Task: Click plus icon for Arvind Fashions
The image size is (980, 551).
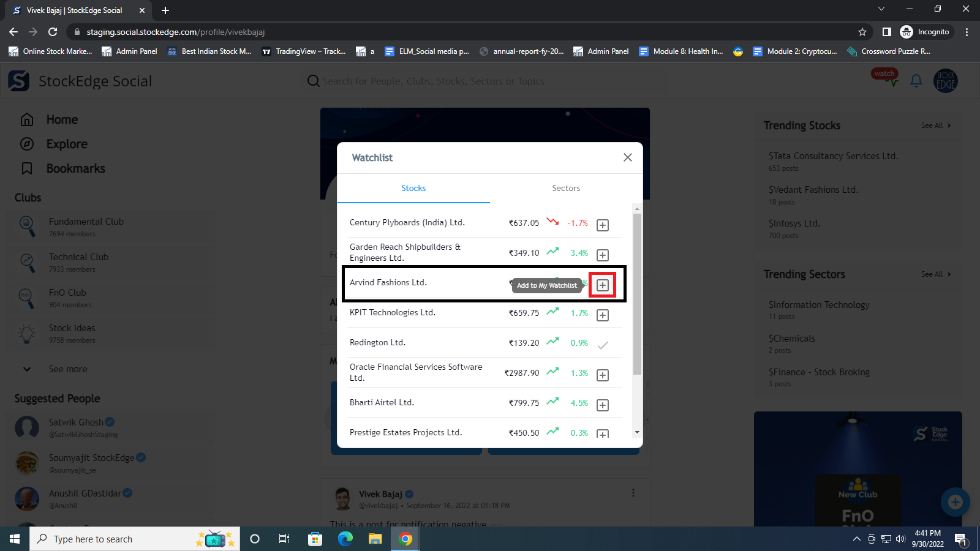Action: coord(603,285)
